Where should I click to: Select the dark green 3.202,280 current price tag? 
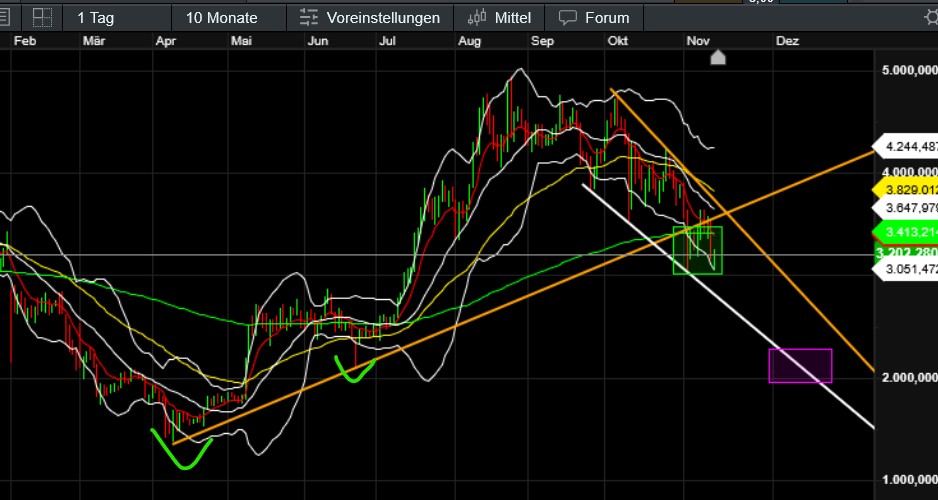pyautogui.click(x=906, y=253)
